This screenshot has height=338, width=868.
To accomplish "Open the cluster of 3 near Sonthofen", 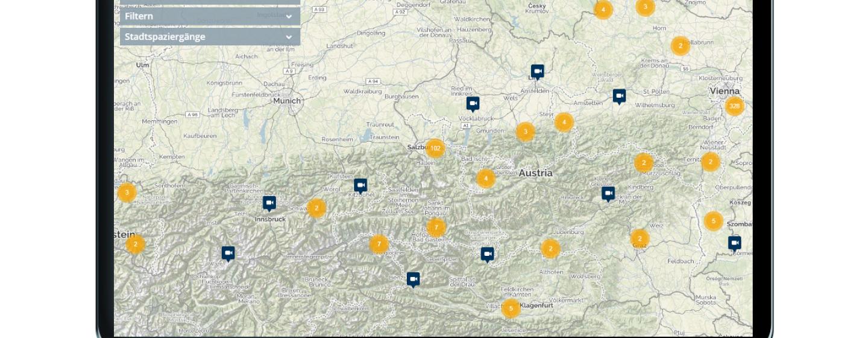I will click(127, 193).
